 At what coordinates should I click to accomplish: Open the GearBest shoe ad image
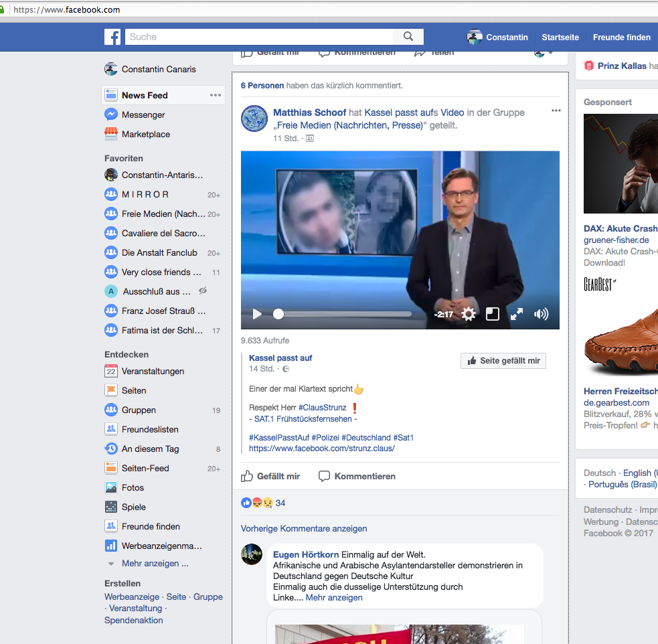pyautogui.click(x=621, y=340)
